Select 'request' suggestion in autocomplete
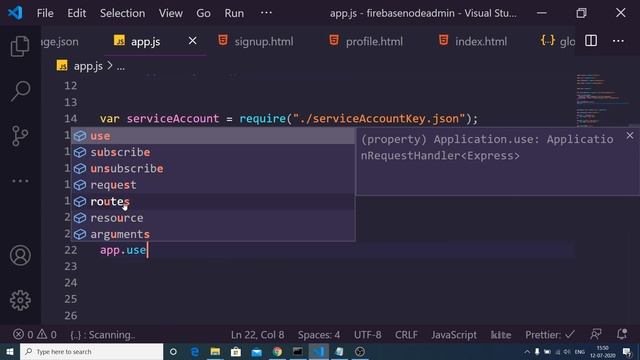The width and height of the screenshot is (640, 360). click(x=213, y=185)
